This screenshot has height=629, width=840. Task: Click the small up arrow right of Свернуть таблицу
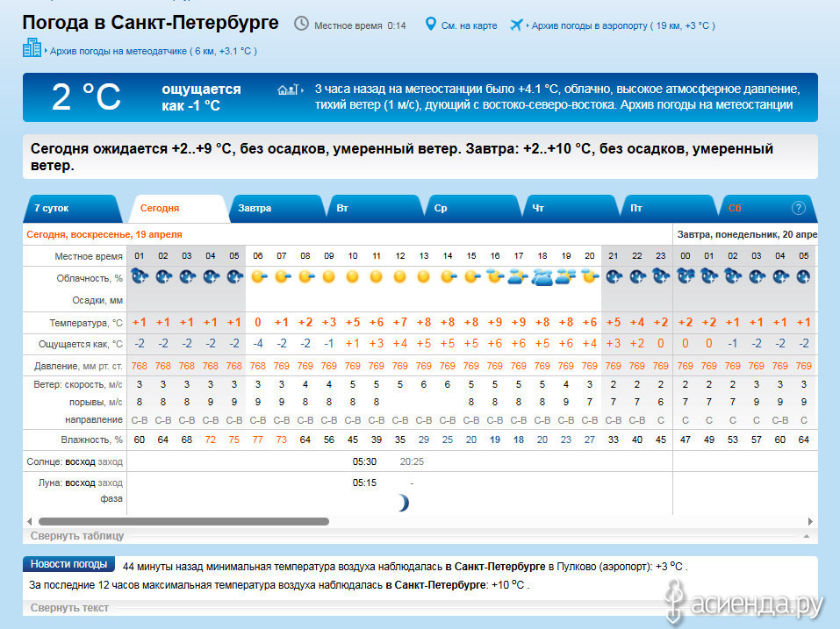805,536
